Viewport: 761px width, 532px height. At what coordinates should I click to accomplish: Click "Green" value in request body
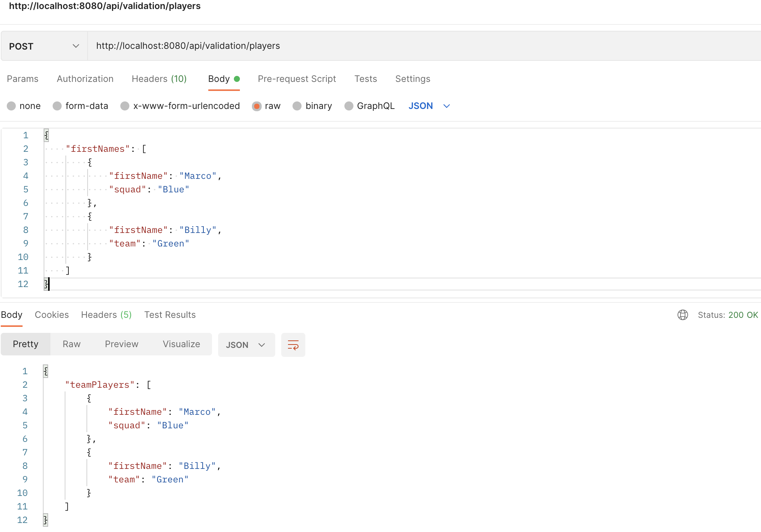click(171, 243)
